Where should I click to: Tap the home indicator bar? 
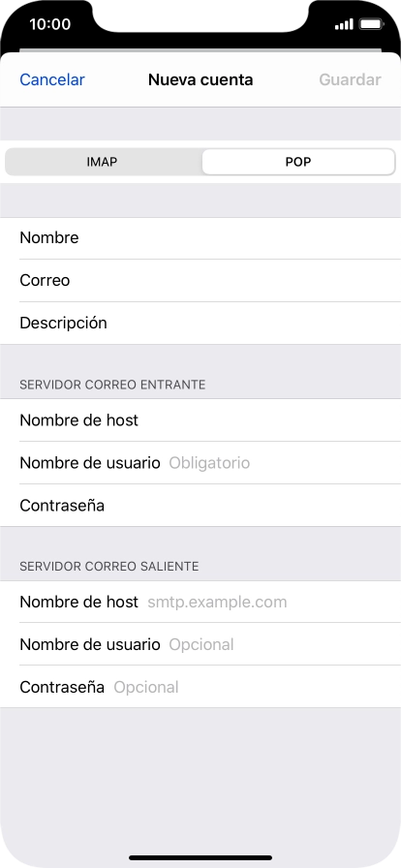(200, 857)
